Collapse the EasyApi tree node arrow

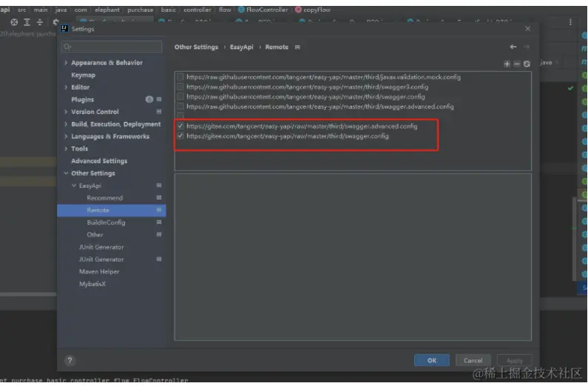(74, 186)
